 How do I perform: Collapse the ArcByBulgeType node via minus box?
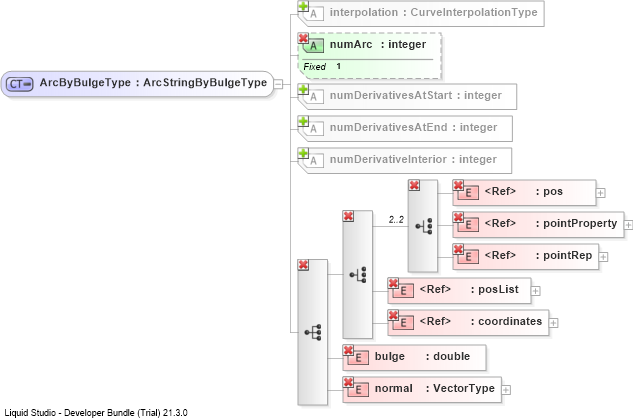pyautogui.click(x=278, y=84)
